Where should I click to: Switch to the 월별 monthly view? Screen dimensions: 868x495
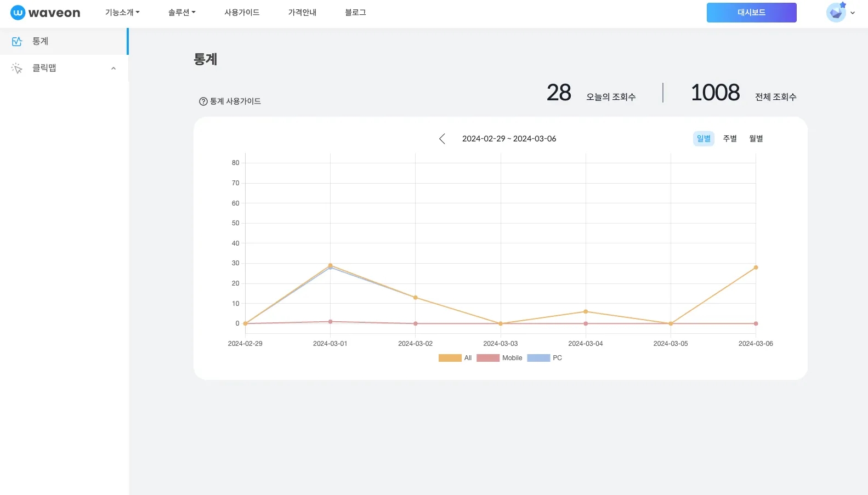756,139
